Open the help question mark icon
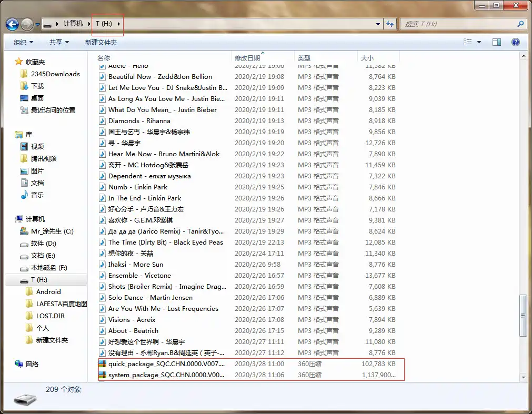532x414 pixels. [516, 42]
